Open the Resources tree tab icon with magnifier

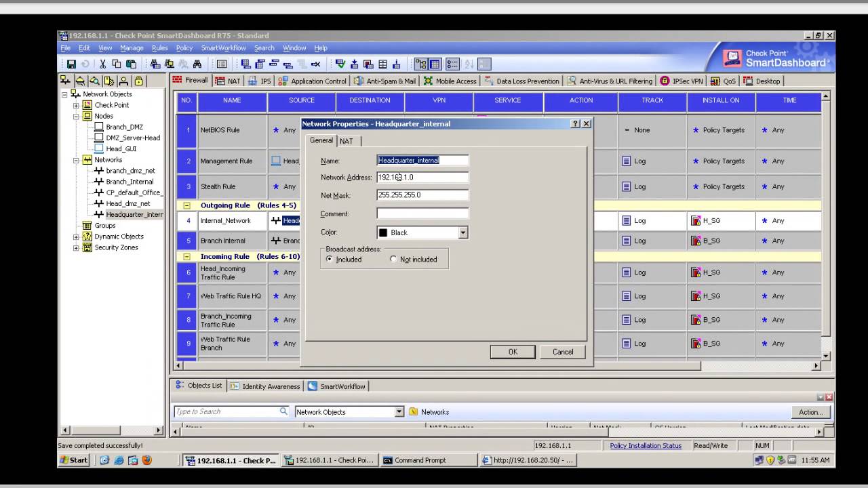tap(95, 81)
